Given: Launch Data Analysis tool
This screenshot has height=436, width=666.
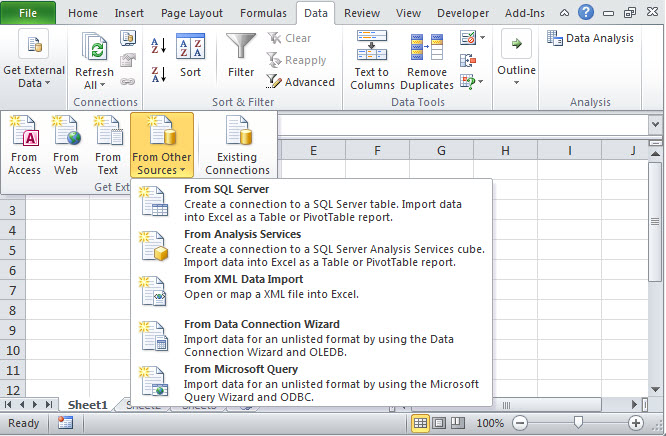Looking at the screenshot, I should pyautogui.click(x=590, y=38).
